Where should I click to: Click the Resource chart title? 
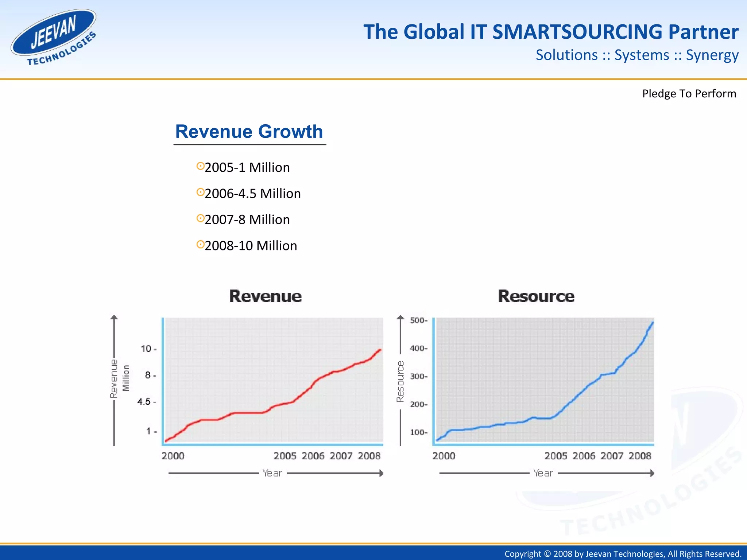click(x=536, y=296)
